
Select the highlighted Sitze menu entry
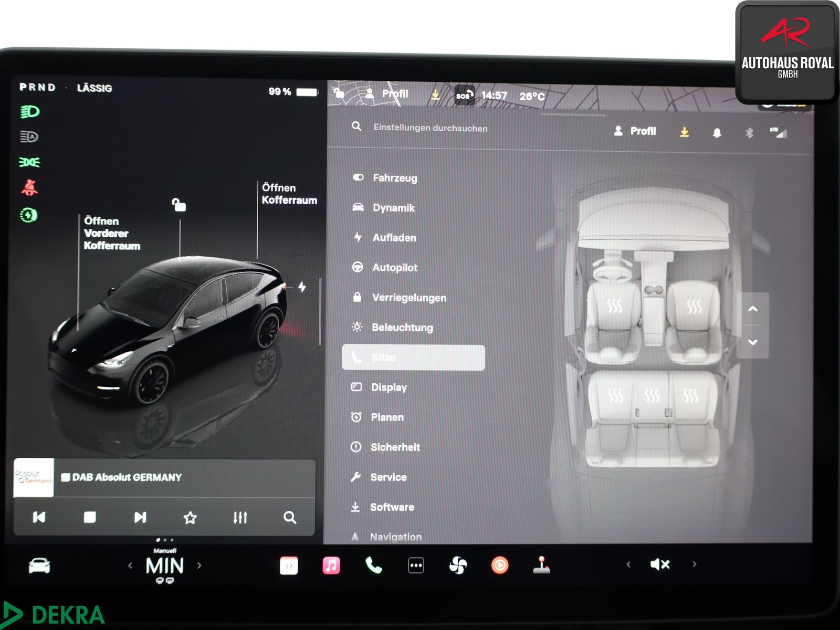coord(413,358)
